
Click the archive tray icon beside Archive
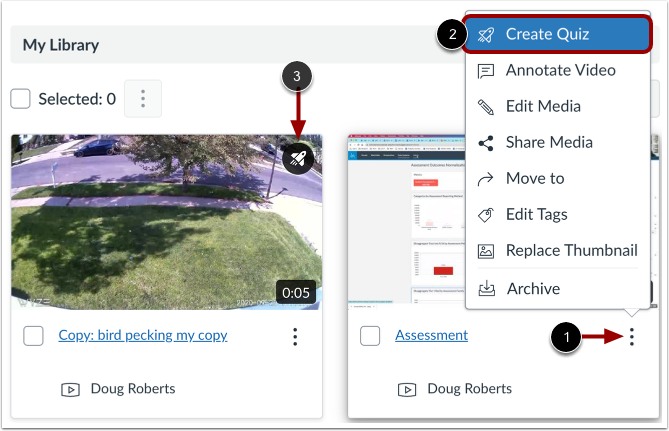coord(486,289)
